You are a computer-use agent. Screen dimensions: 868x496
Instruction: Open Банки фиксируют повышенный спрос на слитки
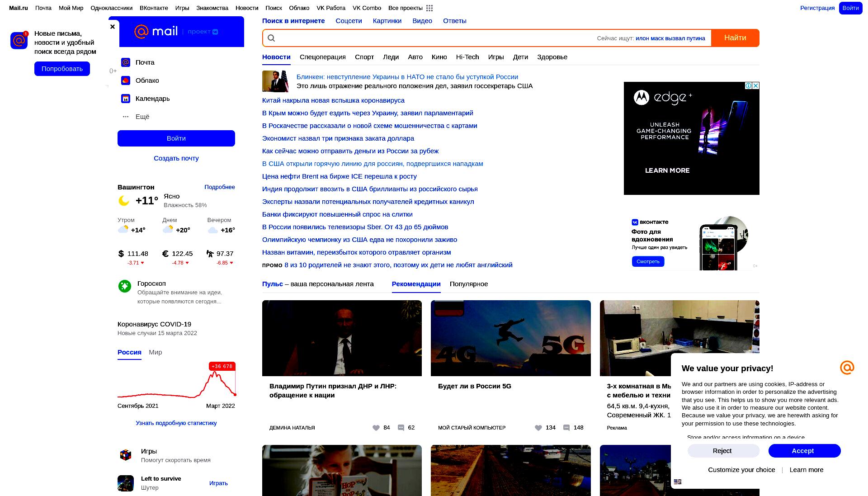tap(337, 214)
